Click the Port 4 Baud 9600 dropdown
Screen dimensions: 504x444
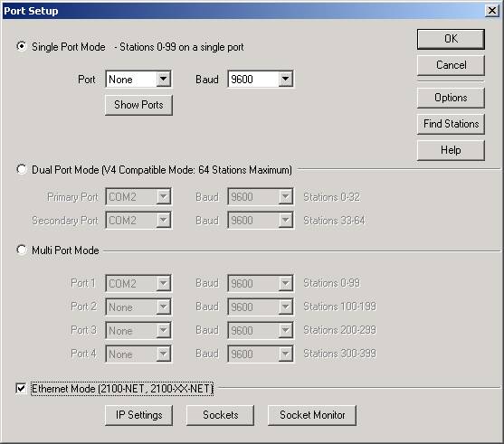(x=260, y=354)
